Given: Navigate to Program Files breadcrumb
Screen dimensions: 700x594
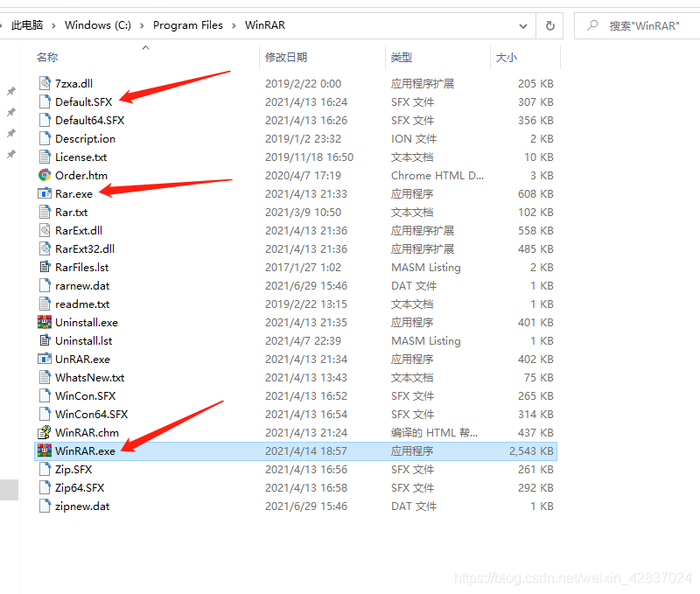Looking at the screenshot, I should (187, 25).
